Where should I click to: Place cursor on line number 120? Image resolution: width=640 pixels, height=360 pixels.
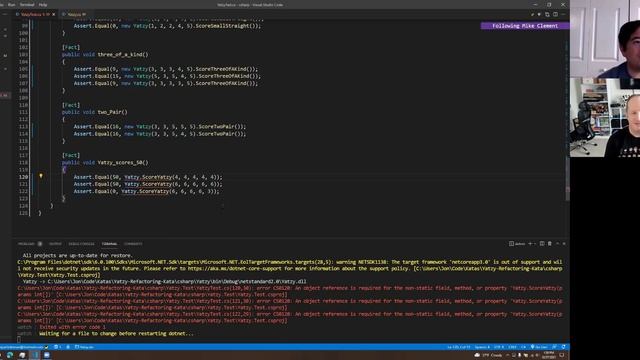click(23, 177)
